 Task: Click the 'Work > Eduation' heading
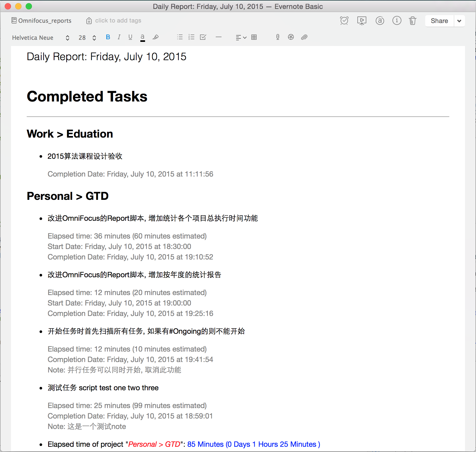[70, 134]
